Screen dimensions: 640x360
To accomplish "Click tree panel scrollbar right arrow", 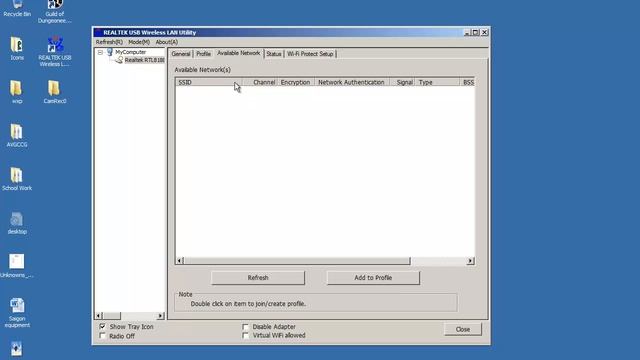I will 160,316.
